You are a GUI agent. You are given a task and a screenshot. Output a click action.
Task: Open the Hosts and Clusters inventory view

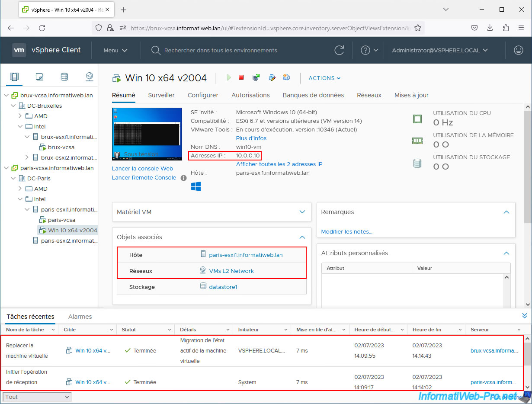(x=14, y=77)
